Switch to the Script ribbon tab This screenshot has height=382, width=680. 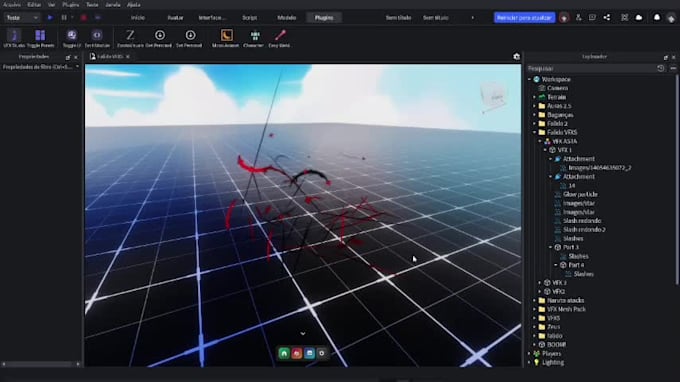[x=249, y=18]
